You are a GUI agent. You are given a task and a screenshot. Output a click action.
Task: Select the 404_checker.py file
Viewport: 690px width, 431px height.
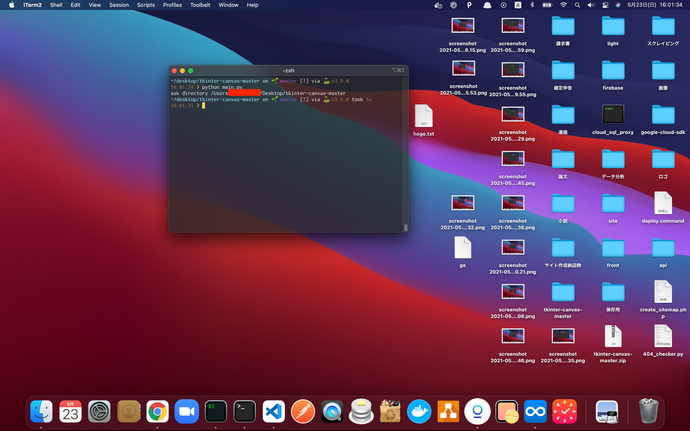(x=663, y=341)
